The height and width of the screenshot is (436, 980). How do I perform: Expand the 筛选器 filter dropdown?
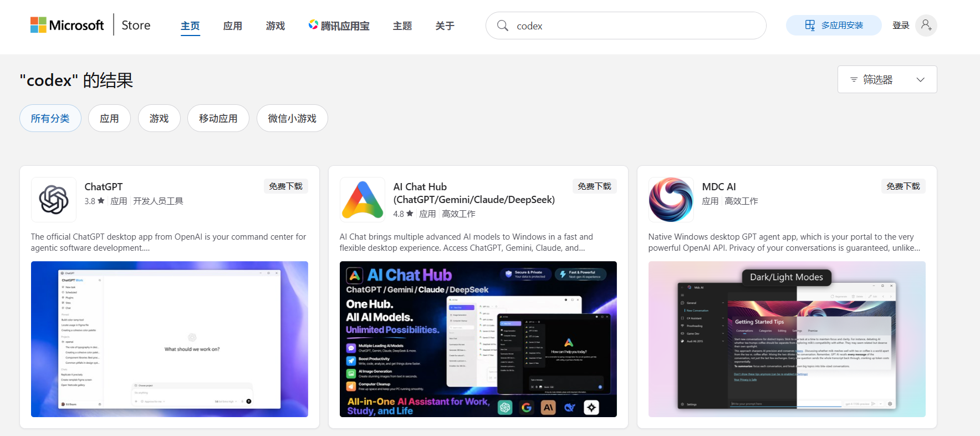click(887, 79)
